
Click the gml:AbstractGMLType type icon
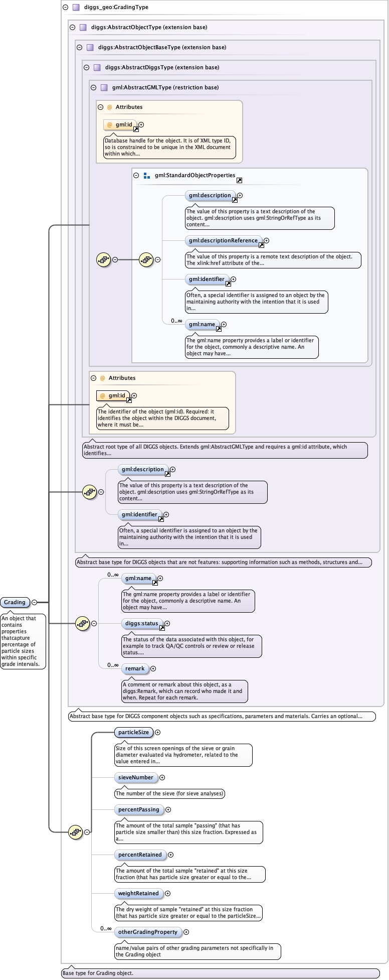point(104,88)
